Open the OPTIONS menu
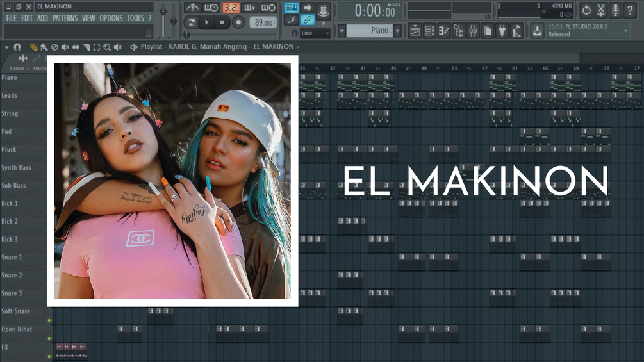Screen dimensions: 644x362 tap(111, 18)
